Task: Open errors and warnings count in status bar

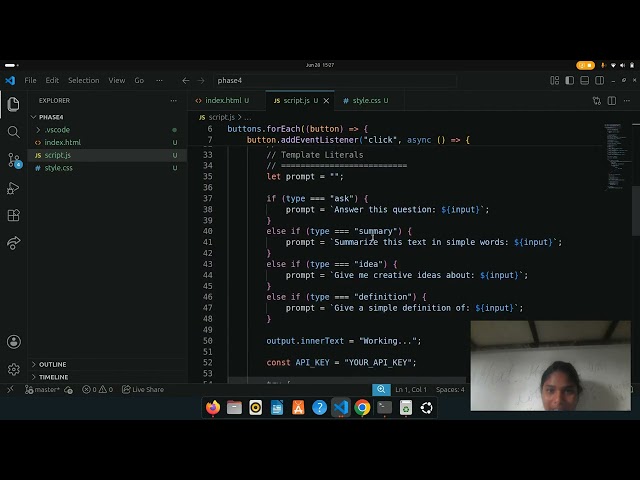Action: pos(97,389)
